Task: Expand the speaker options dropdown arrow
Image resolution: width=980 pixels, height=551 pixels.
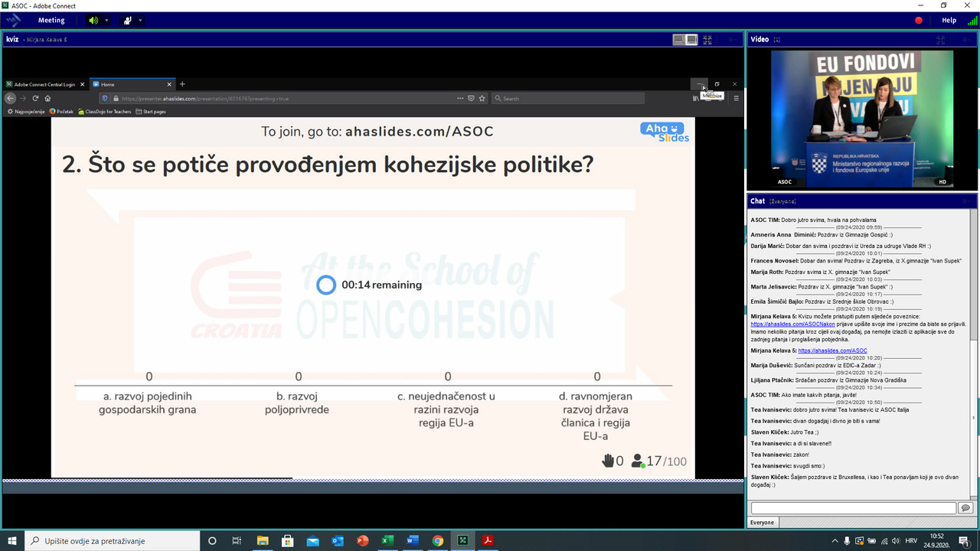Action: pos(107,21)
